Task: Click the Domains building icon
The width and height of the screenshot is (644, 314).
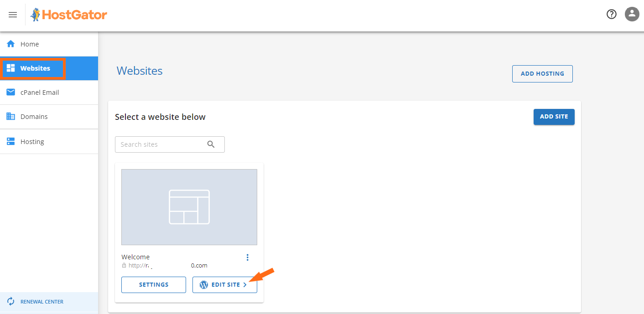Action: coord(10,116)
